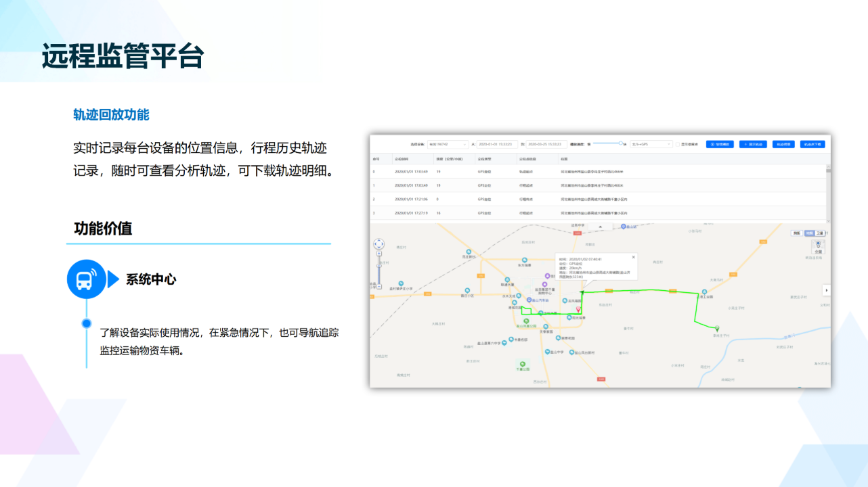Screen dimensions: 868x487
Task: Click the 龙凤瑞园 residential marker
Action: [x=563, y=300]
